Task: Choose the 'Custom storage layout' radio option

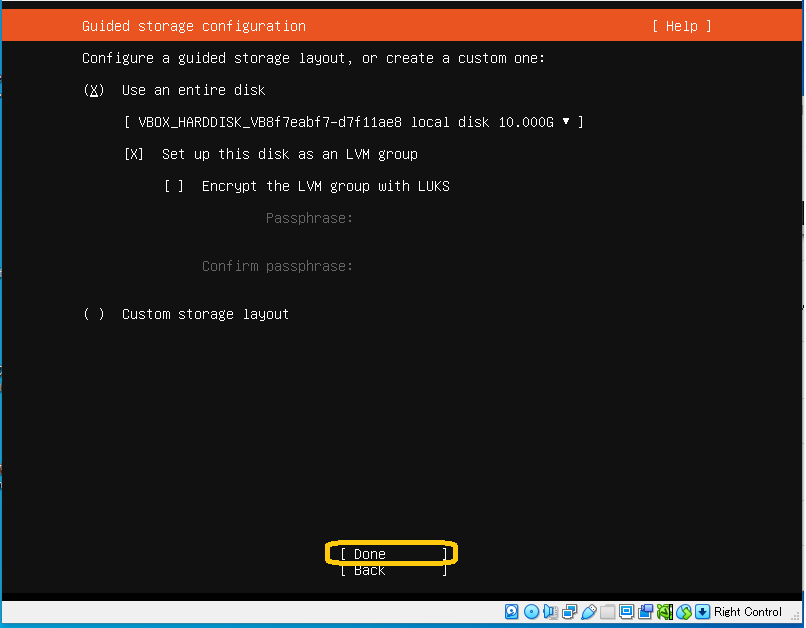Action: pyautogui.click(x=94, y=314)
